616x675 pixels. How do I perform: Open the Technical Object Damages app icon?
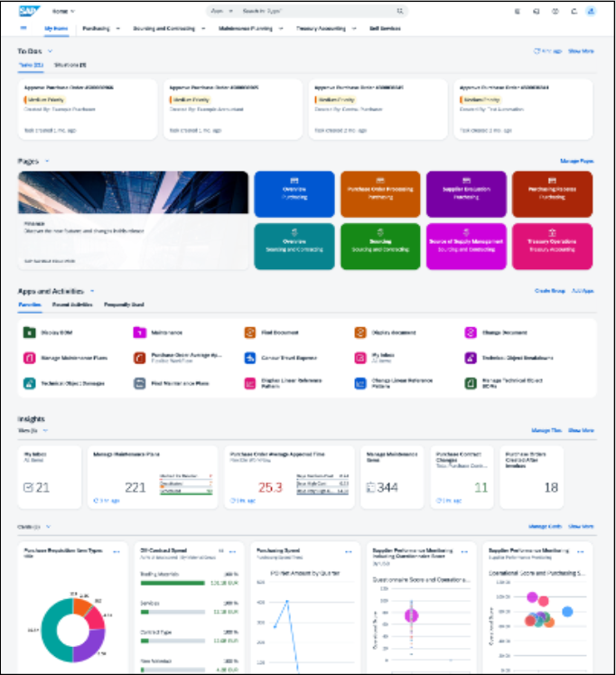[x=29, y=383]
